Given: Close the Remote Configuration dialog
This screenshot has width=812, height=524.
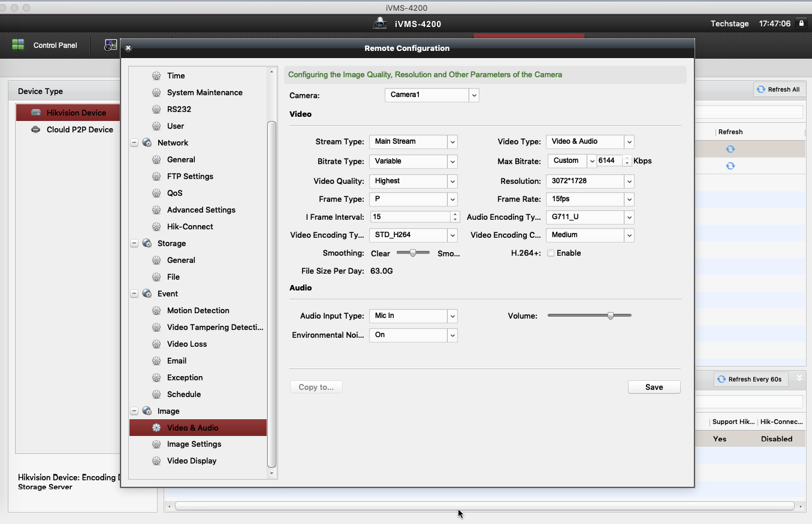Looking at the screenshot, I should (x=128, y=49).
